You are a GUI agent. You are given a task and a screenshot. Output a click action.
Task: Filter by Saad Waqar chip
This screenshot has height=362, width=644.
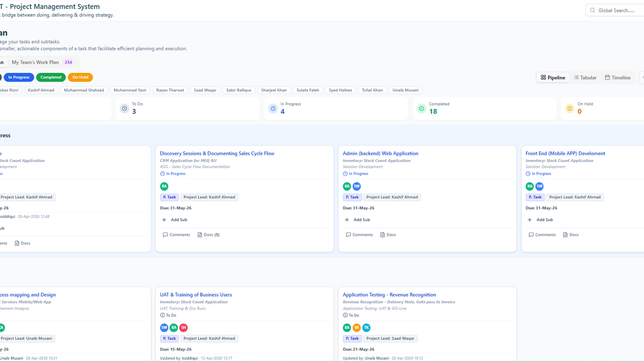205,90
